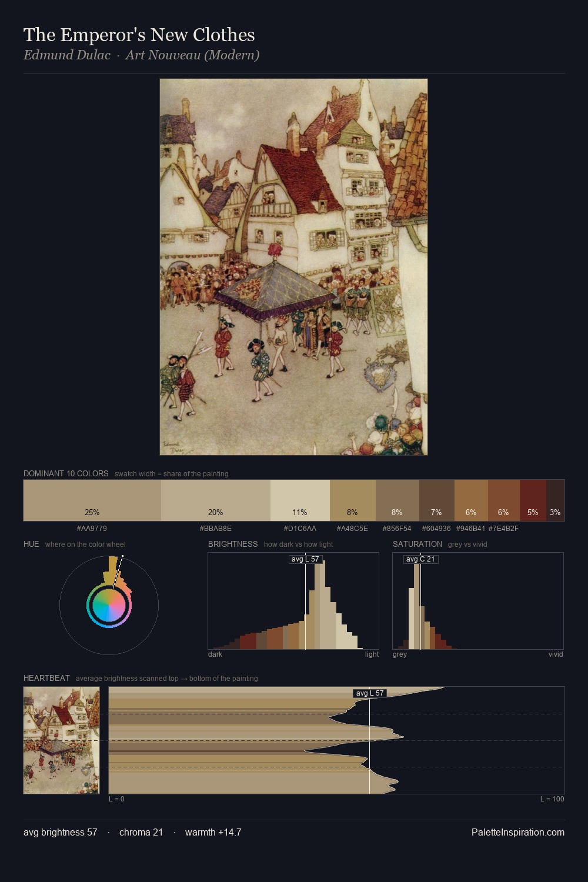
Task: Click the hex code #7E4B2F label
Action: [x=503, y=529]
